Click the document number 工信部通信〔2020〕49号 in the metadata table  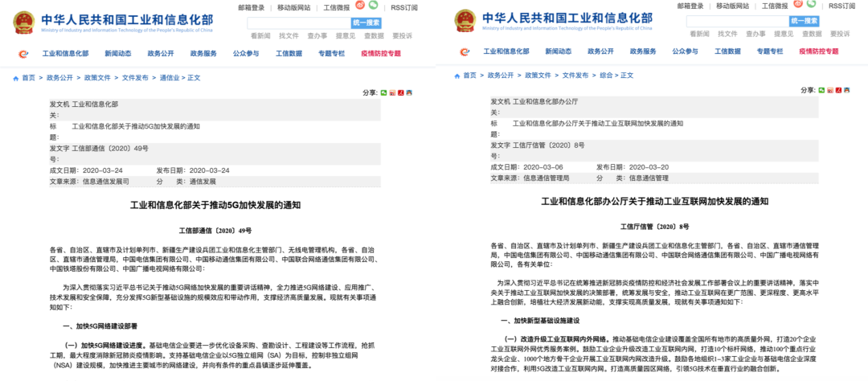[110, 149]
